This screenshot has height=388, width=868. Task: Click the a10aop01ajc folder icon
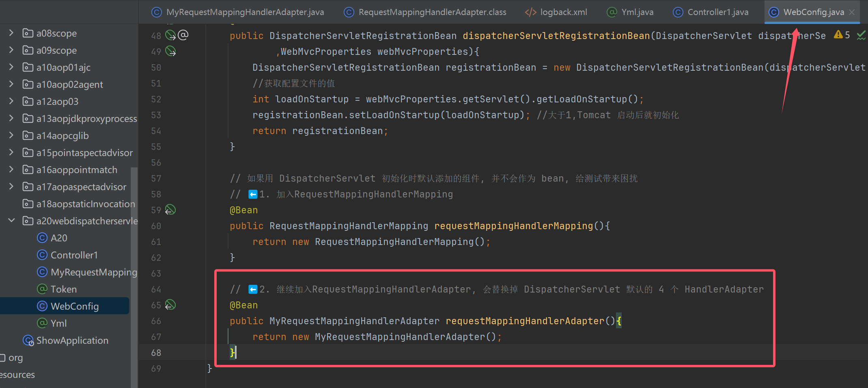[x=28, y=67]
